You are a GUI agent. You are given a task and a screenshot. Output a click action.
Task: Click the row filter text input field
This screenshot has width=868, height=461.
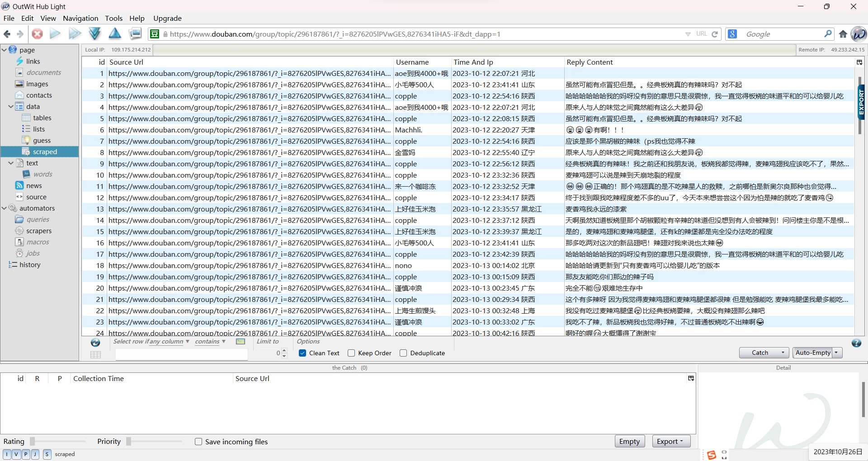click(x=181, y=354)
